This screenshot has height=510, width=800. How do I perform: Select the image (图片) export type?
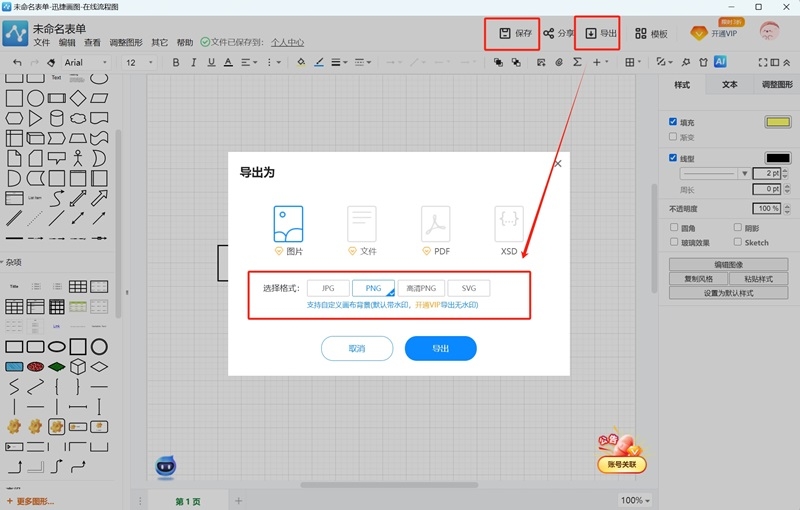point(288,231)
